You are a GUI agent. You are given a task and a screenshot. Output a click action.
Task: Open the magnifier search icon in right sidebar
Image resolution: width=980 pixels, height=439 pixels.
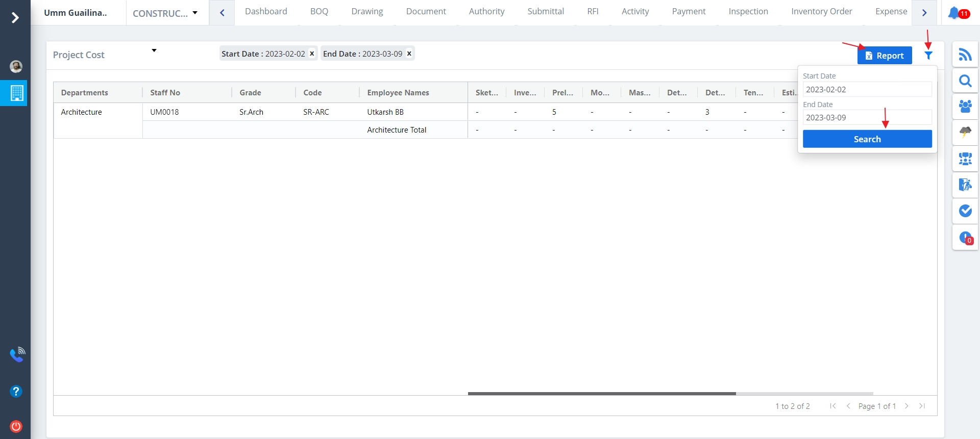(x=965, y=81)
